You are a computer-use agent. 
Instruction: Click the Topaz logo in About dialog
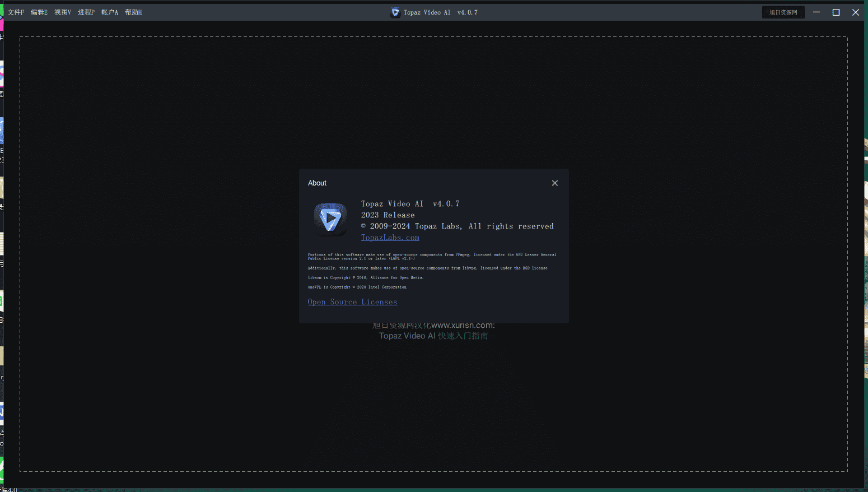[x=330, y=219]
